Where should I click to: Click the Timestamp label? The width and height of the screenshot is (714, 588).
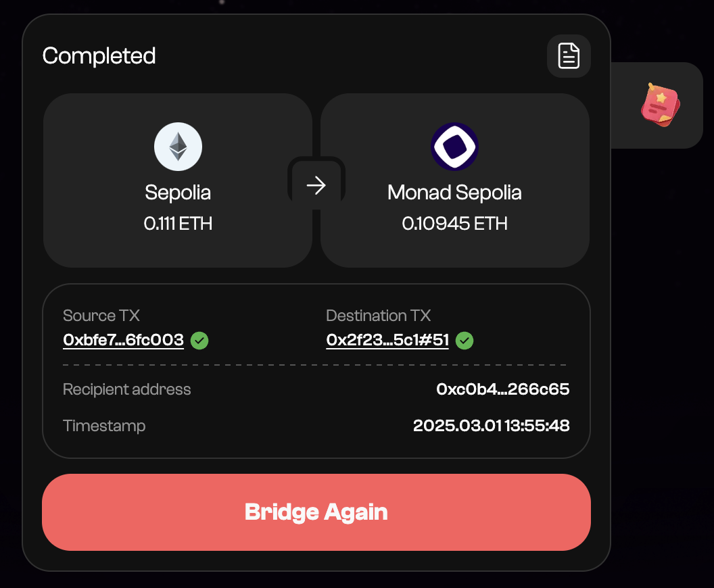(104, 426)
